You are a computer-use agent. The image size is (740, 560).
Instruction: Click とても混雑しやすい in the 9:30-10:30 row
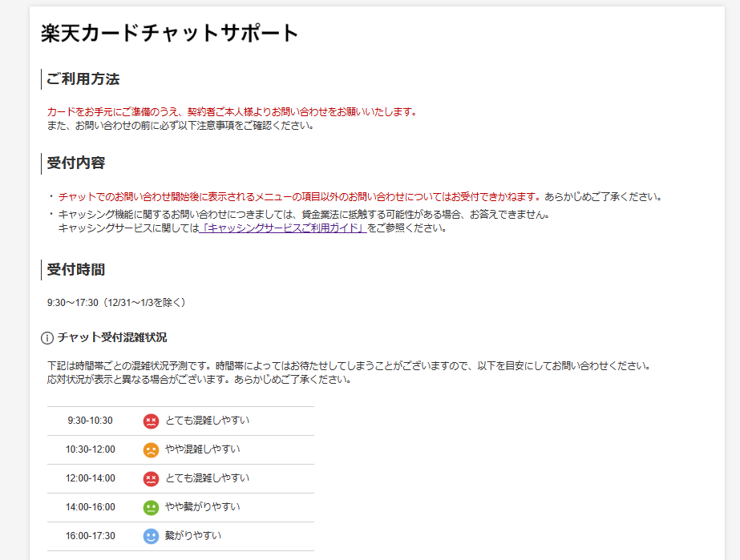[207, 421]
